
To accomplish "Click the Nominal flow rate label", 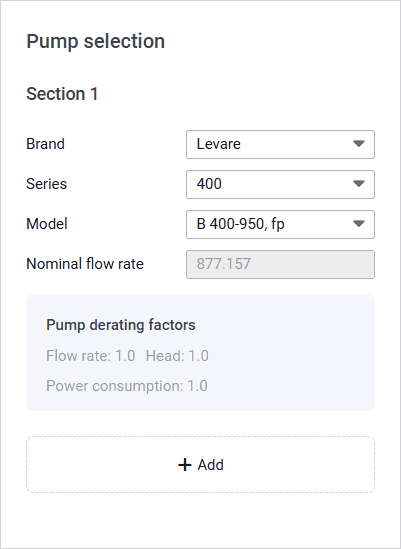I will pos(85,264).
